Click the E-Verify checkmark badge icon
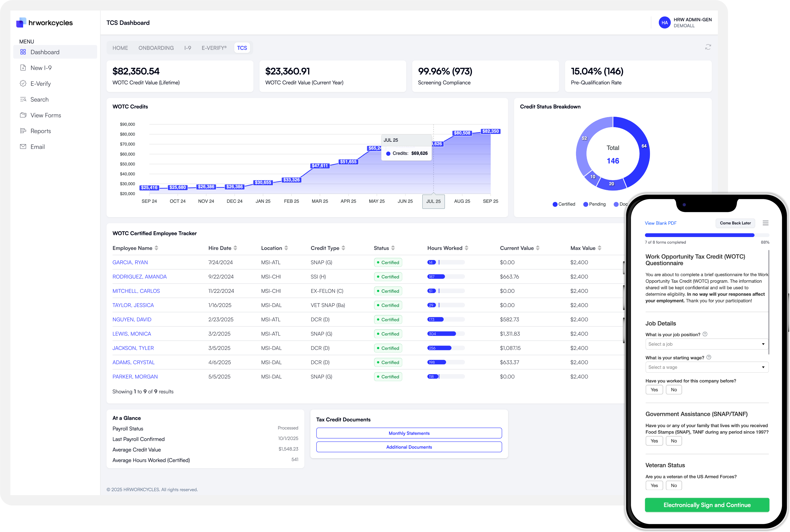This screenshot has width=790, height=532. pos(23,84)
